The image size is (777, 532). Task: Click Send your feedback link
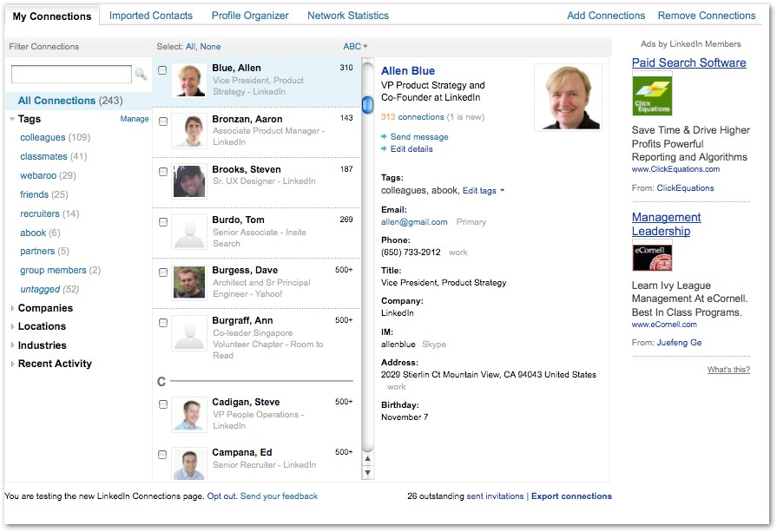pos(279,496)
